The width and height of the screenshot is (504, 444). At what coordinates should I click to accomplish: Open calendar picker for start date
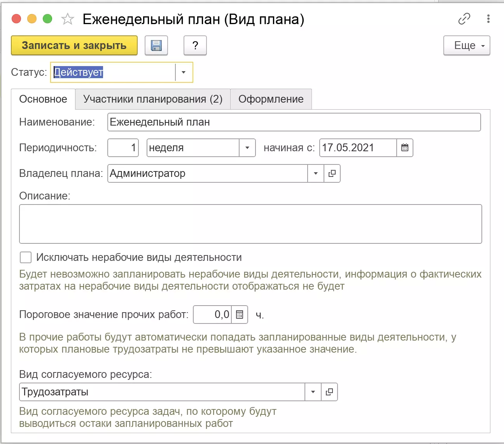405,148
